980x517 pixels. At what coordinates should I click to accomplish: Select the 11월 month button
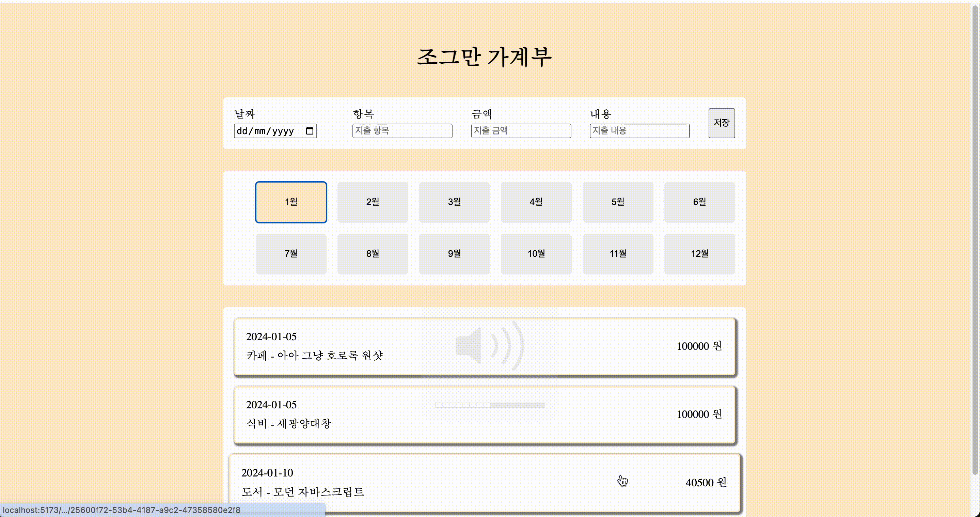click(x=617, y=253)
